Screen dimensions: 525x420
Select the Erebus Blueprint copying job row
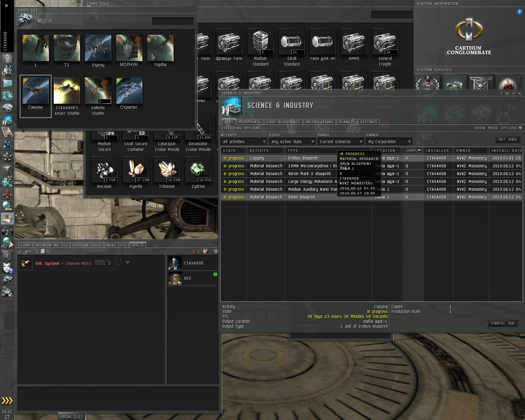372,158
